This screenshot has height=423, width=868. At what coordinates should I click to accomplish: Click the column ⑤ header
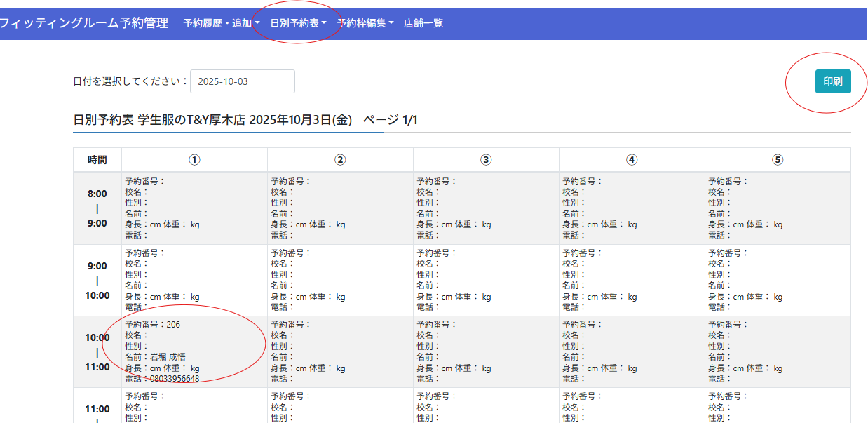pos(778,160)
